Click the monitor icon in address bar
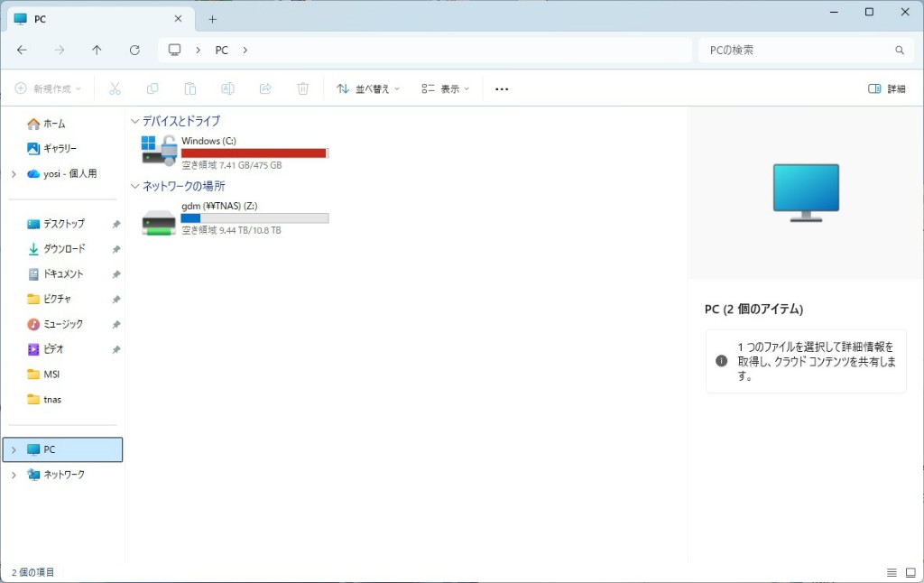This screenshot has height=583, width=924. pyautogui.click(x=174, y=50)
